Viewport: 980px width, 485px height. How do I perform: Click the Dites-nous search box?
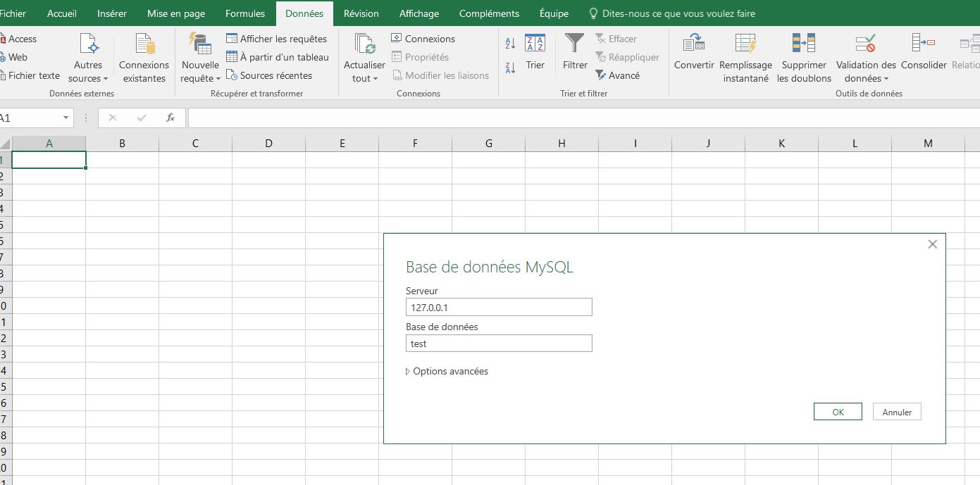[x=671, y=13]
